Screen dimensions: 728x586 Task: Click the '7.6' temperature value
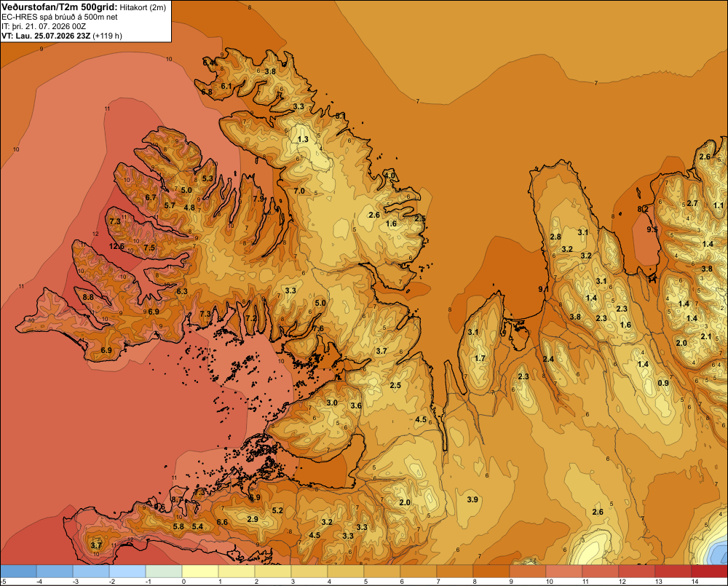(318, 329)
